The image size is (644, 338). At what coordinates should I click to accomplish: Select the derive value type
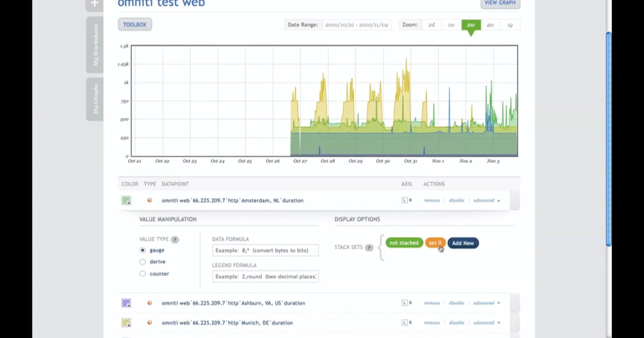coord(143,262)
